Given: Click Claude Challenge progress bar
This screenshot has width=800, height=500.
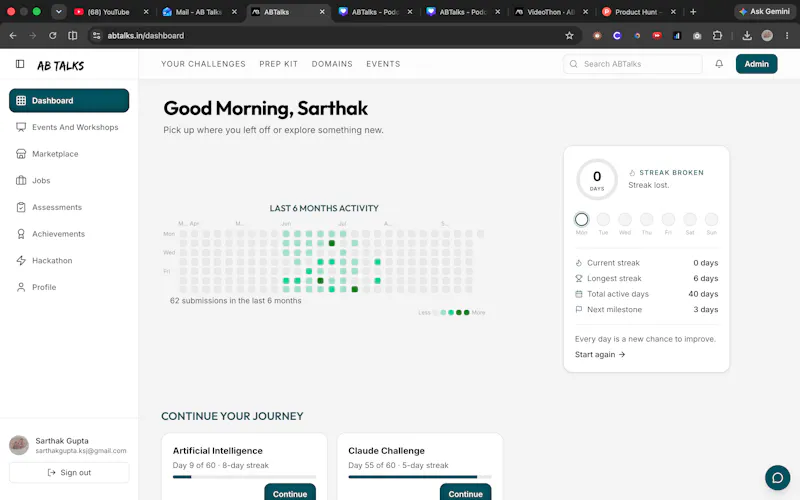Looking at the screenshot, I should (x=420, y=477).
